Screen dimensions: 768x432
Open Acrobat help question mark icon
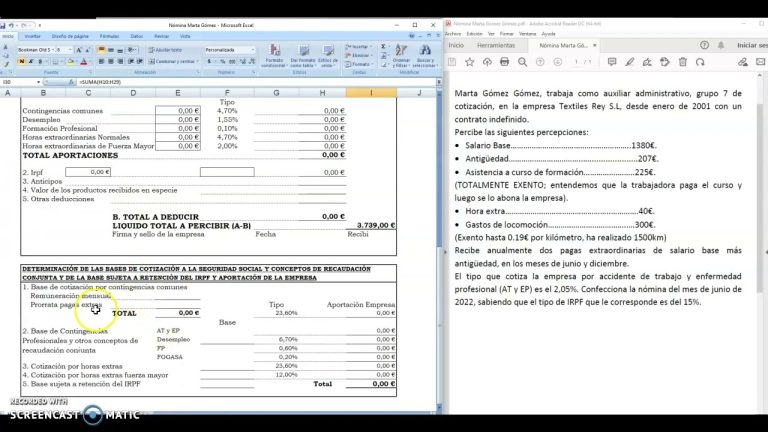(x=705, y=45)
